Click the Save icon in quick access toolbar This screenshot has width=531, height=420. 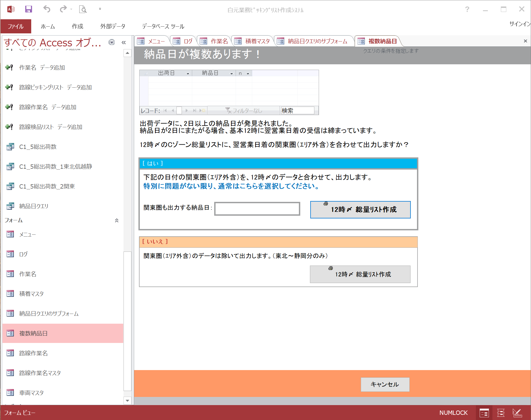tap(29, 9)
